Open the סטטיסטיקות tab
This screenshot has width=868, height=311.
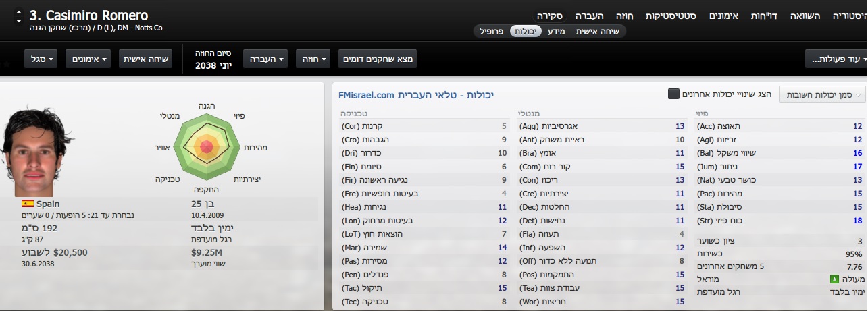[671, 15]
